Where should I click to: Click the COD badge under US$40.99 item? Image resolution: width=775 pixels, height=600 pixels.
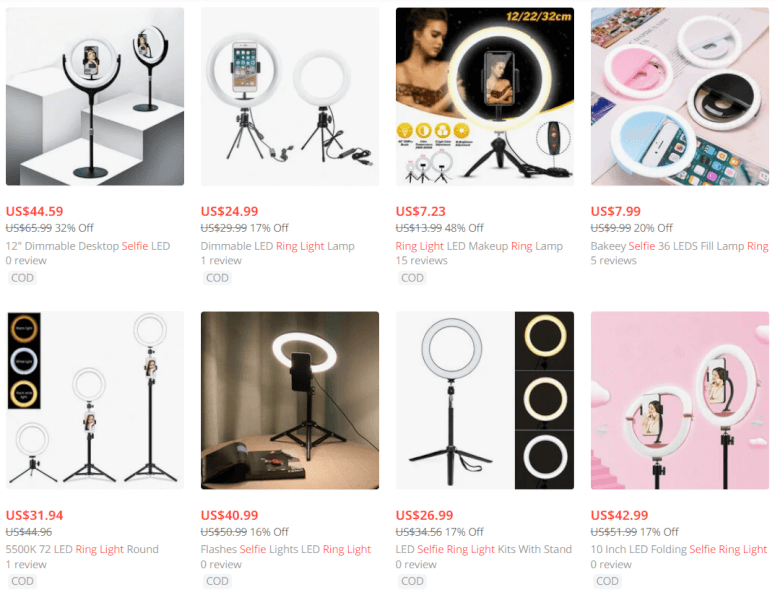(x=217, y=581)
